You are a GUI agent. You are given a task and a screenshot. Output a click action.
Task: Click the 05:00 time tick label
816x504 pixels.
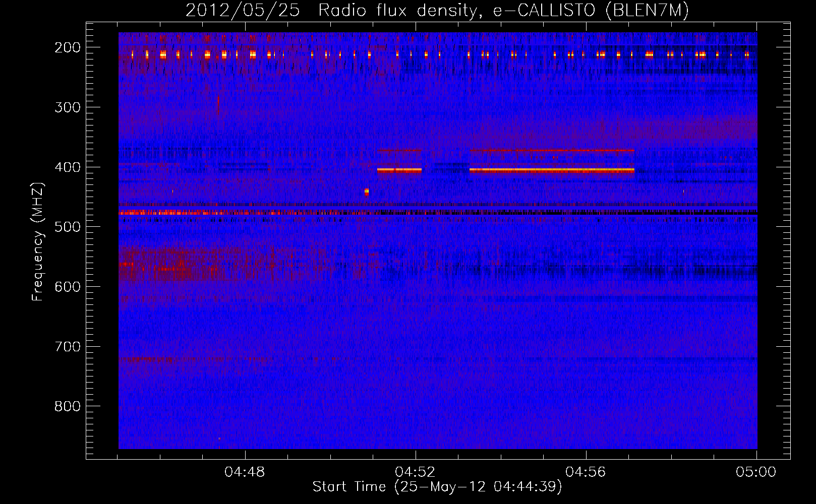tap(756, 472)
